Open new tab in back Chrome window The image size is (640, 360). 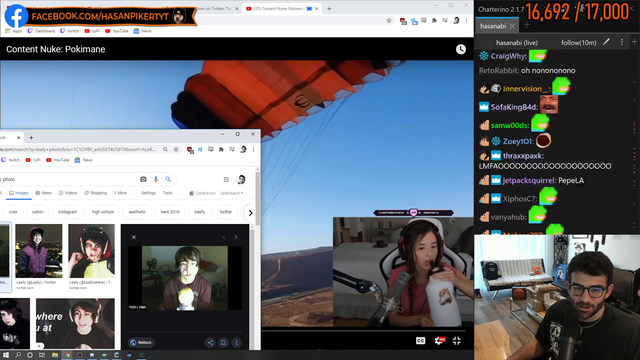[x=329, y=9]
